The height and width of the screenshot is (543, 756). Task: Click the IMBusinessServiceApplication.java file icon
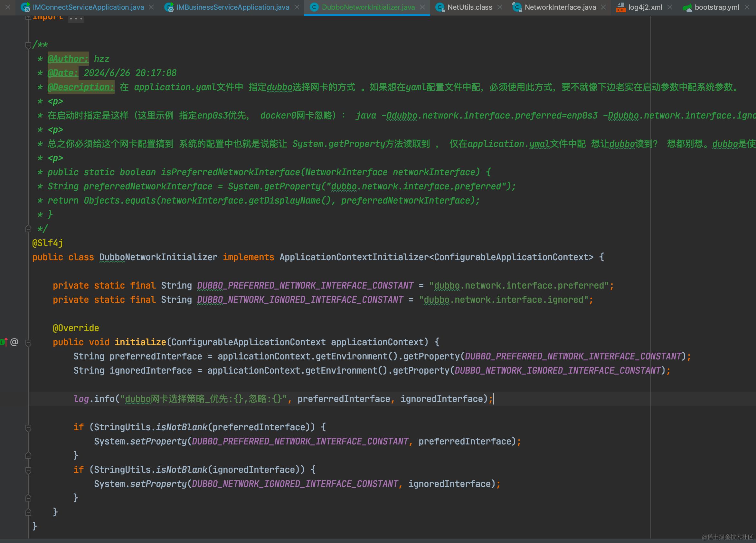169,7
